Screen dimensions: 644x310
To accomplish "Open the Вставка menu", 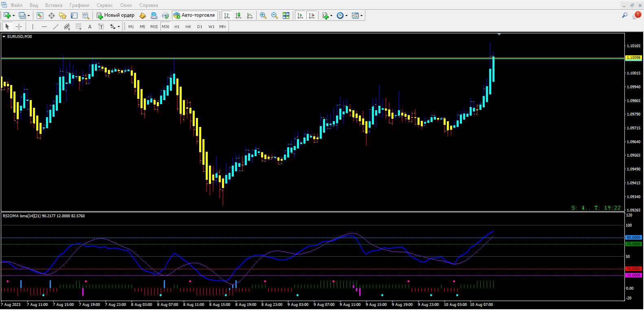I will [54, 5].
